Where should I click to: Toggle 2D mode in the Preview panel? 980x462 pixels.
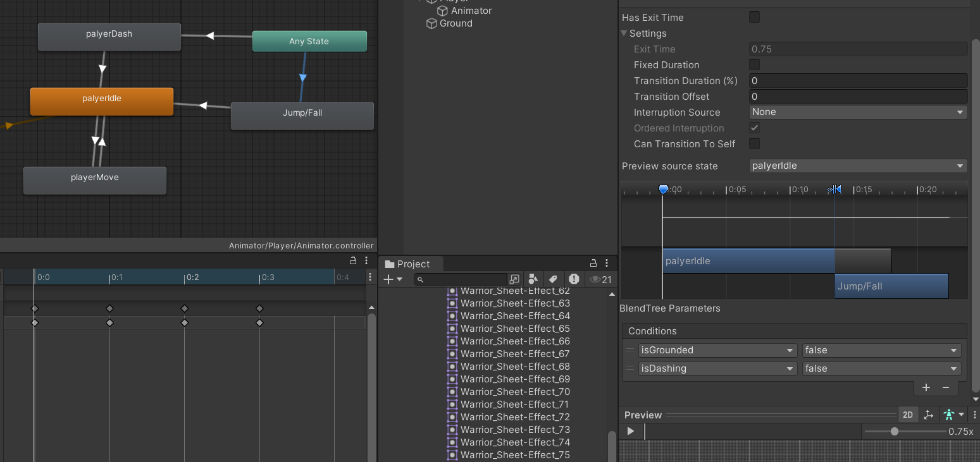point(908,415)
